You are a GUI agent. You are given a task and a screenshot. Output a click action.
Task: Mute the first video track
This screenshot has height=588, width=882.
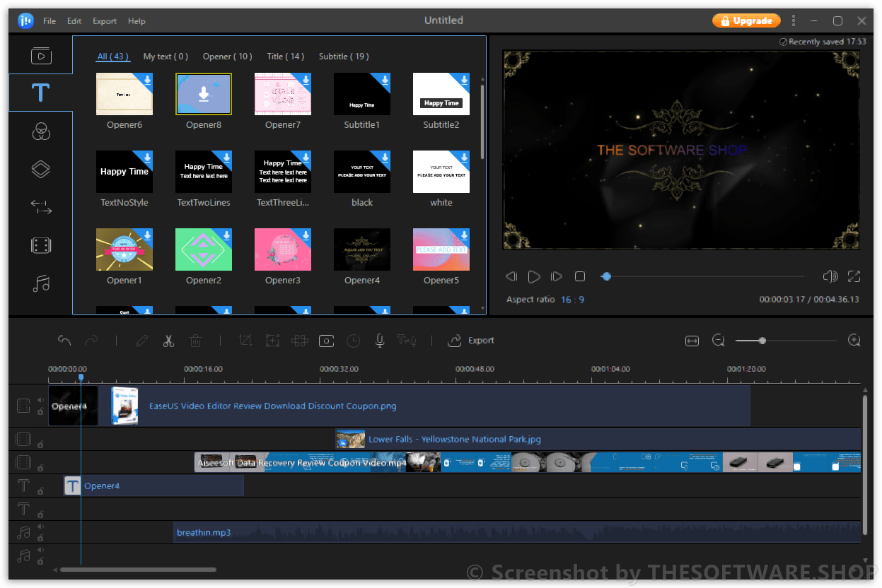click(40, 400)
